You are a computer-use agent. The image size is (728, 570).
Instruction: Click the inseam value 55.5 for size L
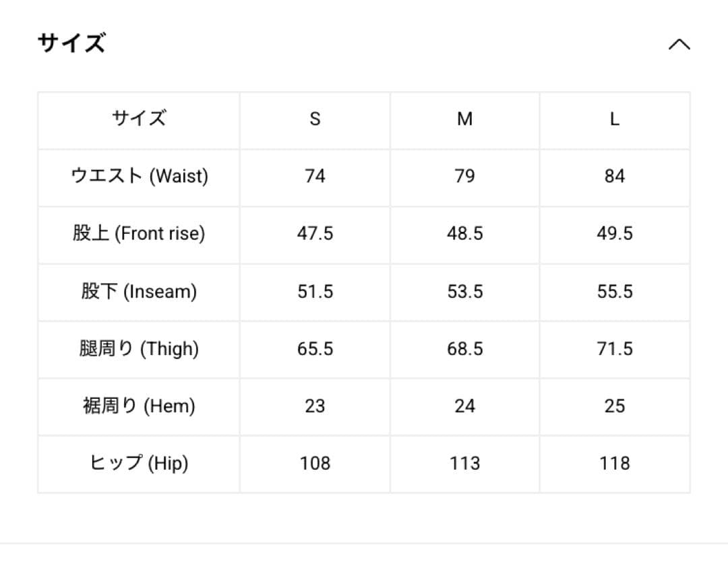pyautogui.click(x=614, y=292)
